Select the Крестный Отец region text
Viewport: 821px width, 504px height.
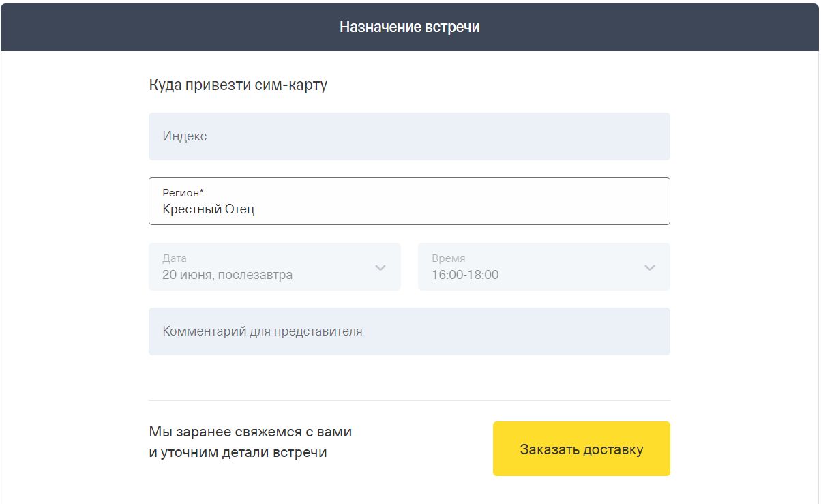pyautogui.click(x=209, y=209)
